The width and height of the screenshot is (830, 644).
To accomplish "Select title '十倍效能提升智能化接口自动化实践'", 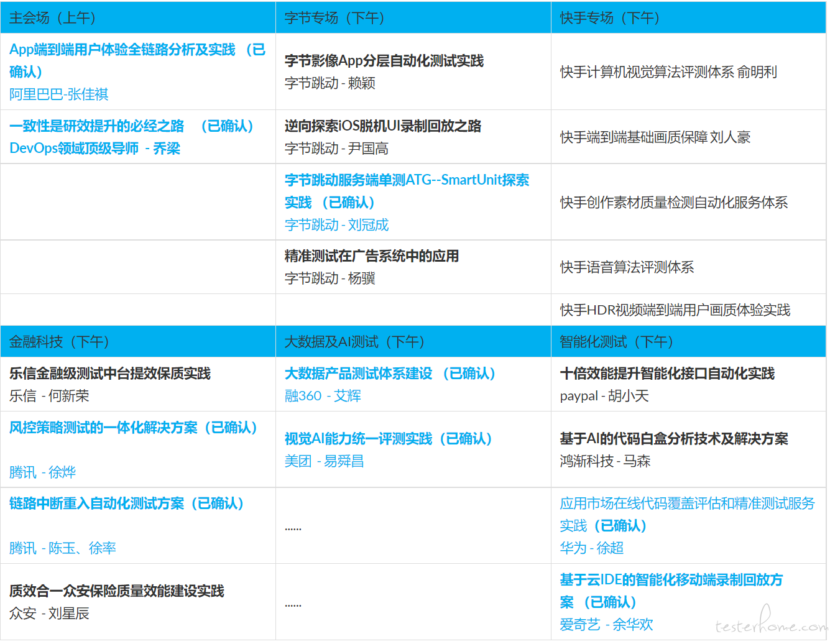I will [x=667, y=374].
